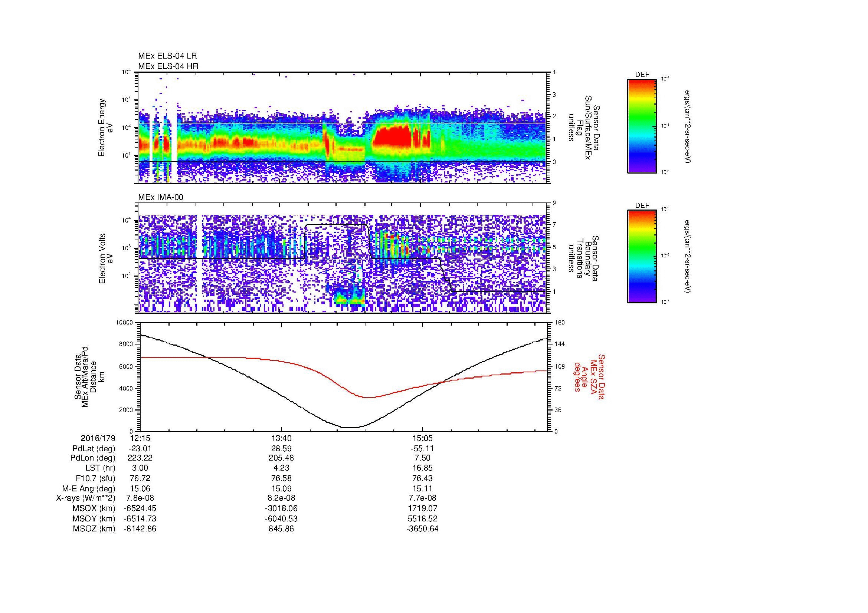
Task: Click the time tick label '13:40'
Action: pos(281,438)
